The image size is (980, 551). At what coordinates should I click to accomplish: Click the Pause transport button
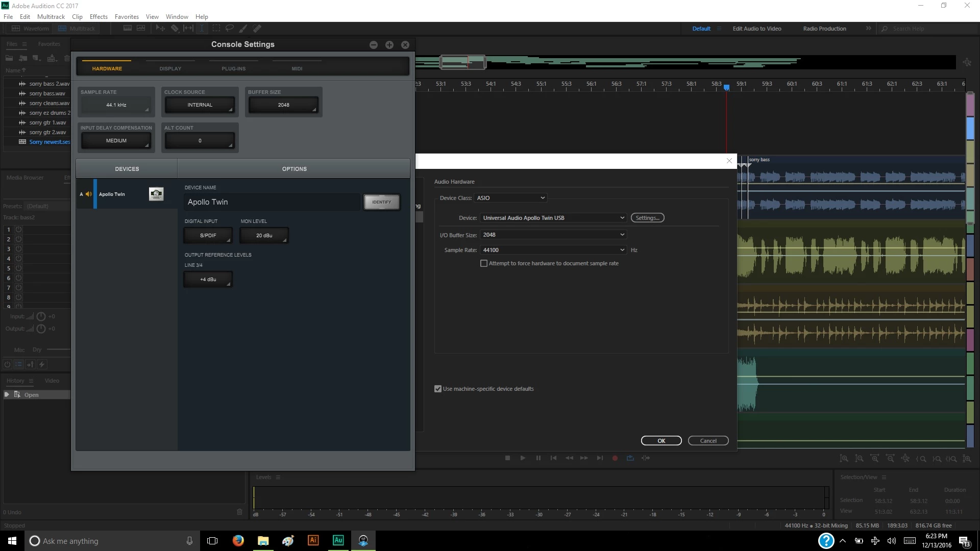(x=538, y=458)
